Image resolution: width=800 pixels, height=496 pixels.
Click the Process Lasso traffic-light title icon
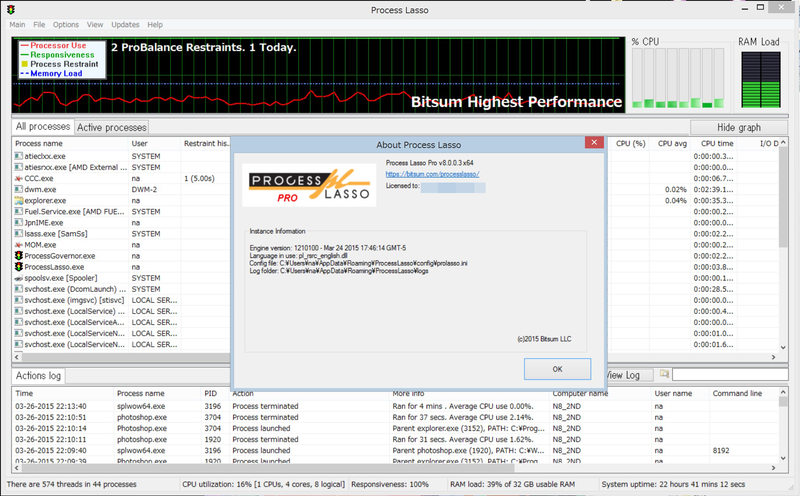(11, 10)
